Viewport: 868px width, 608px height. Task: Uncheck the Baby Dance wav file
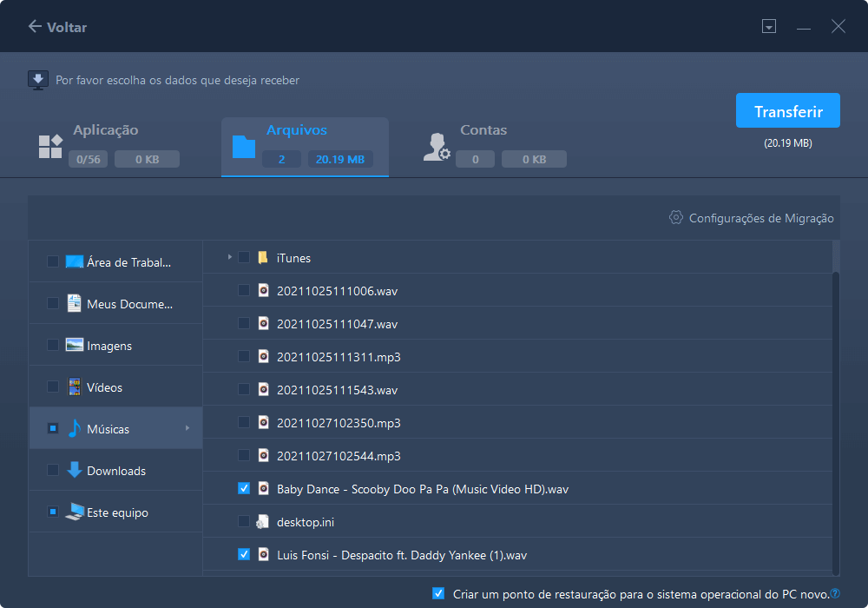pos(244,488)
